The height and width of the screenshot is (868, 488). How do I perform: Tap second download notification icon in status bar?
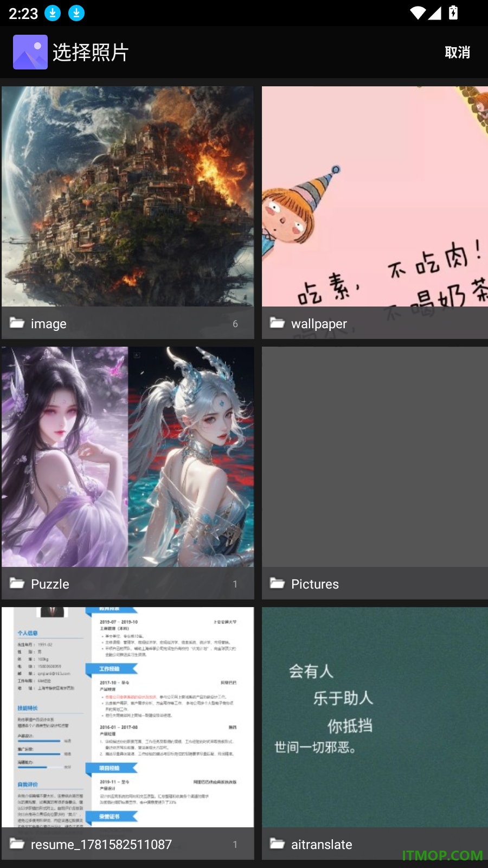click(76, 12)
